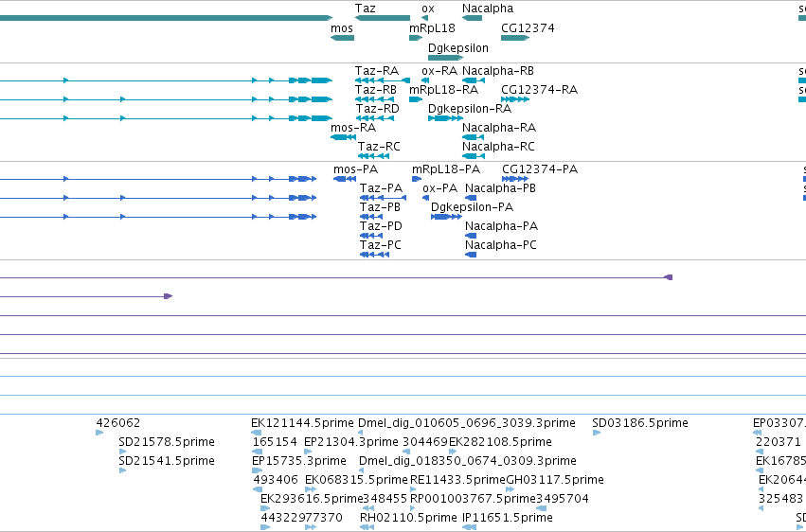Select the Nacalpha-RB transcript

tap(497, 71)
